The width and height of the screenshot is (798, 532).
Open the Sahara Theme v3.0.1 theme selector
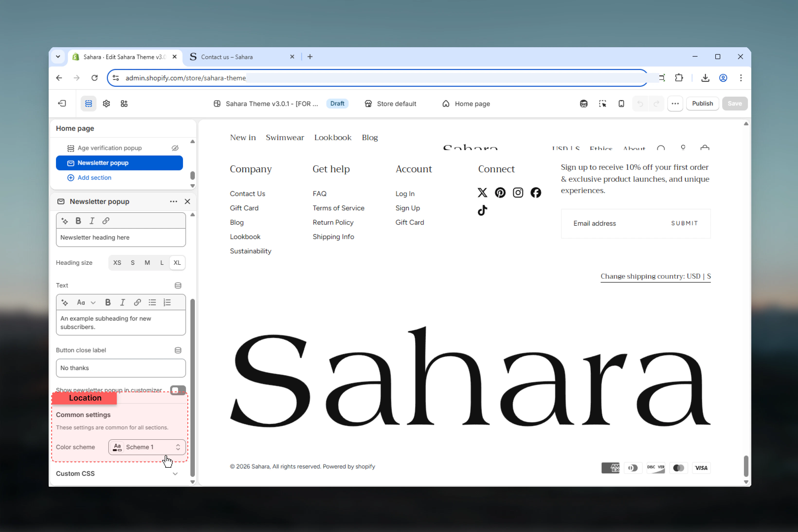(265, 103)
